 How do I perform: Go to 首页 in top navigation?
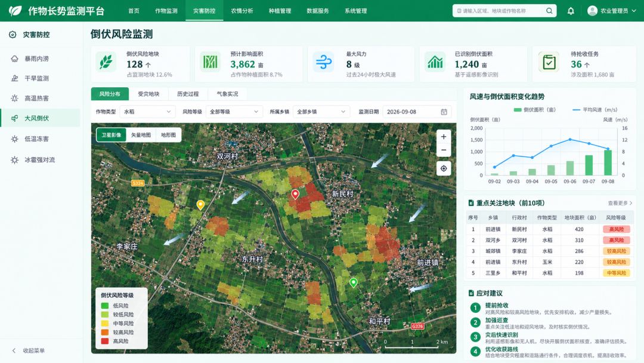(134, 11)
